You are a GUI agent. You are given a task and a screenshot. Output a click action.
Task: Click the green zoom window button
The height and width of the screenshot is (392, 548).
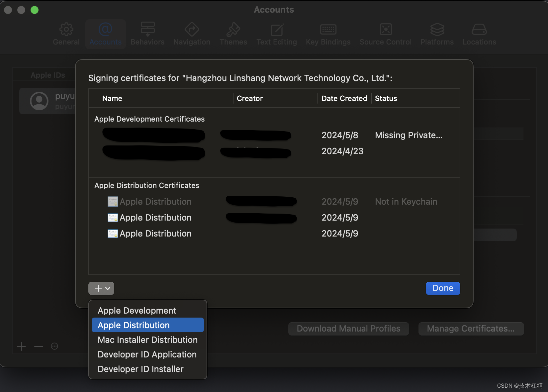click(x=35, y=10)
